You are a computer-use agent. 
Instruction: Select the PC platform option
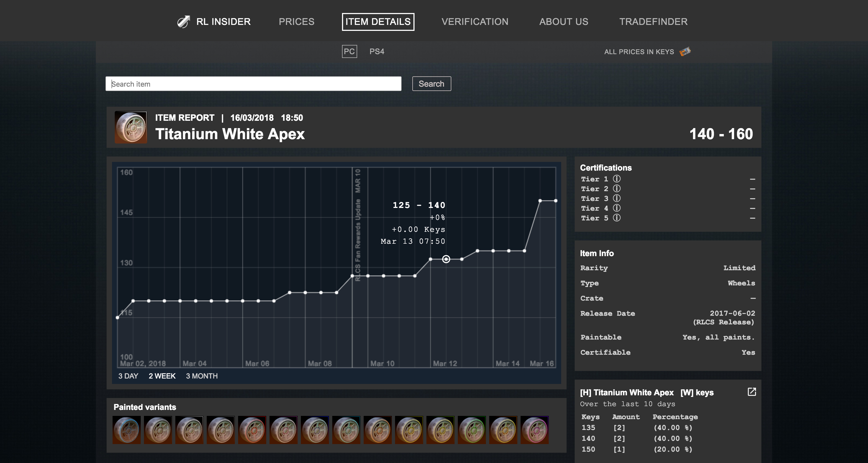click(x=349, y=52)
